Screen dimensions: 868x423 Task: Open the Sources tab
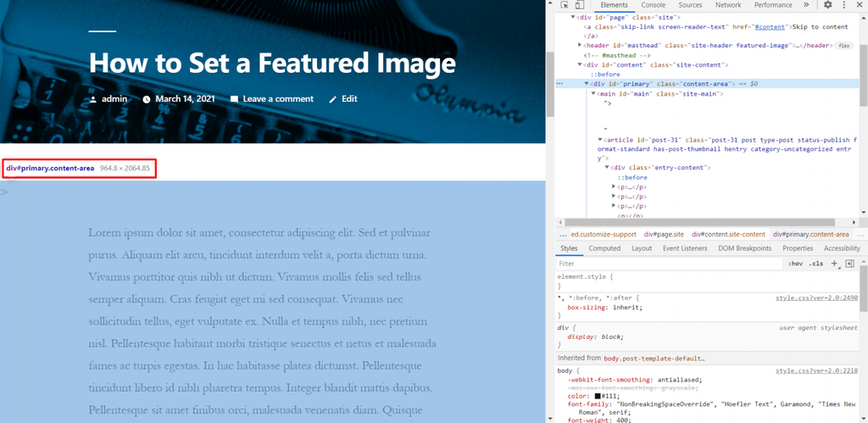pyautogui.click(x=690, y=5)
